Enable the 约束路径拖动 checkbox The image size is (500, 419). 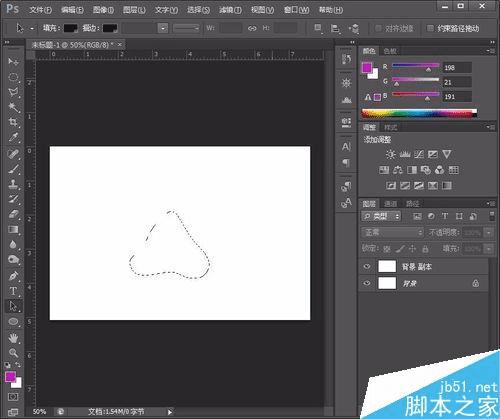click(430, 28)
